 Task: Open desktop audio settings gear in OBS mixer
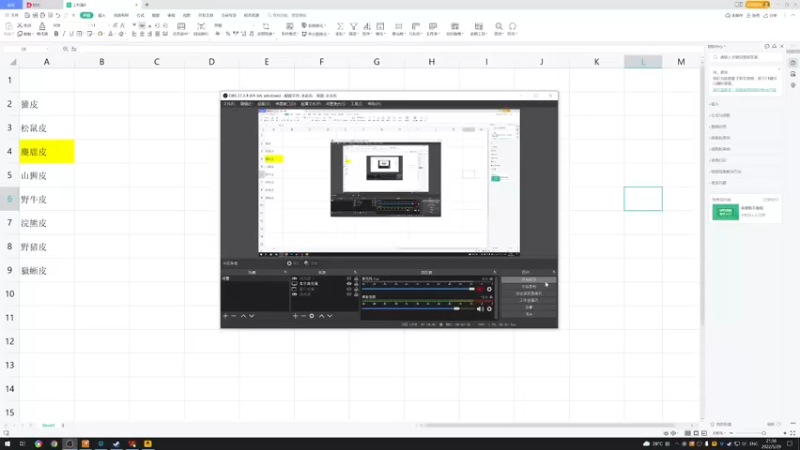tap(489, 289)
